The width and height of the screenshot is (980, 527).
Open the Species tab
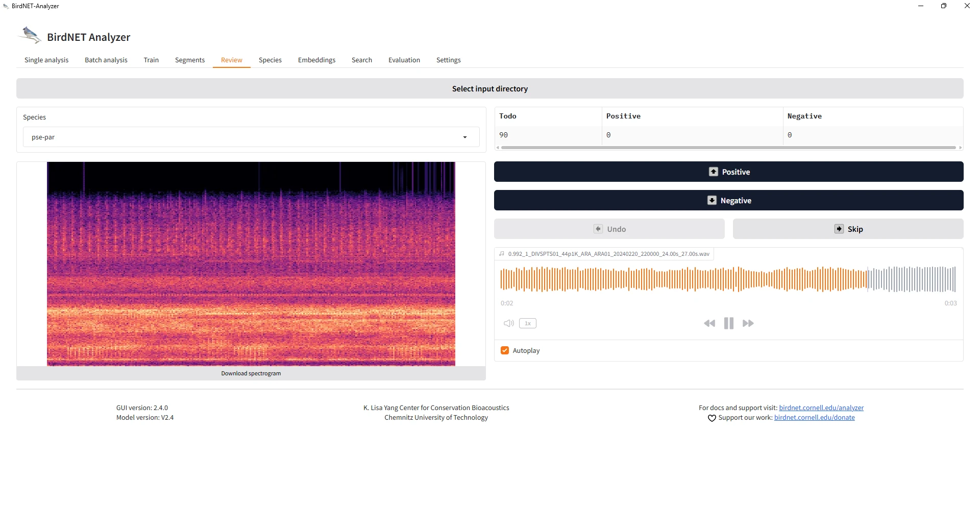tap(270, 60)
